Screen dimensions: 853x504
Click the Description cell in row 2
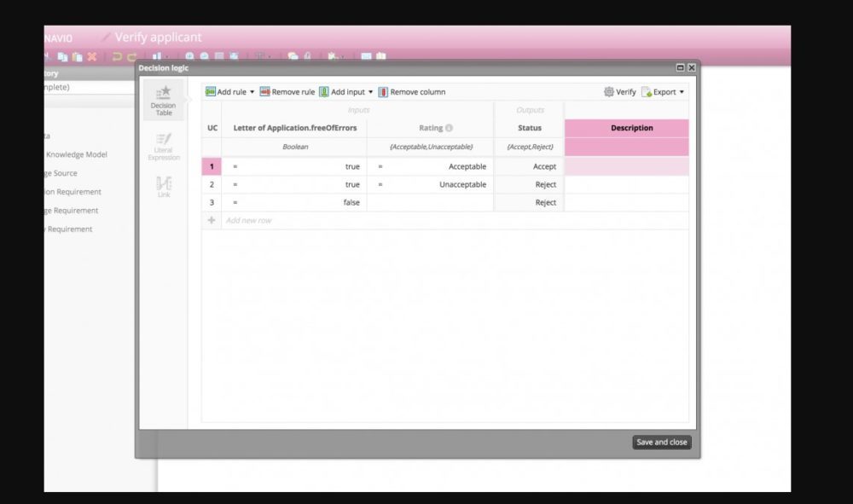(626, 184)
